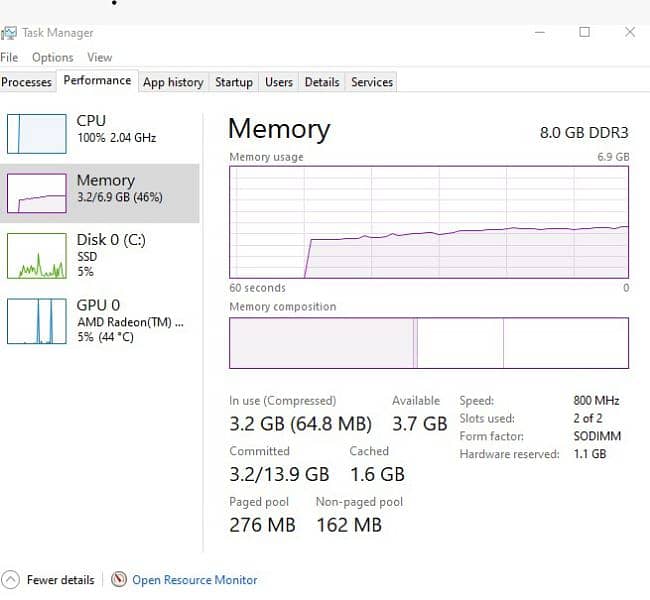The width and height of the screenshot is (650, 600).
Task: Click the GPU 0 graph icon
Action: tap(36, 321)
